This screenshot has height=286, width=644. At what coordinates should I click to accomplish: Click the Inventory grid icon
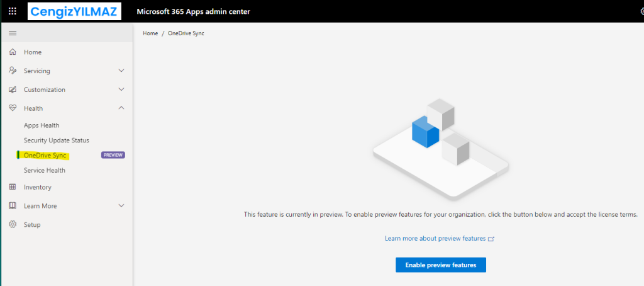[12, 187]
